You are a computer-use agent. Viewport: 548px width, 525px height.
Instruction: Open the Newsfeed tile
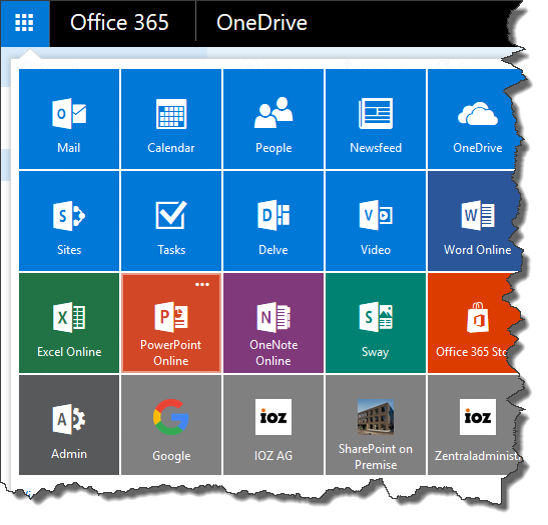click(x=376, y=119)
